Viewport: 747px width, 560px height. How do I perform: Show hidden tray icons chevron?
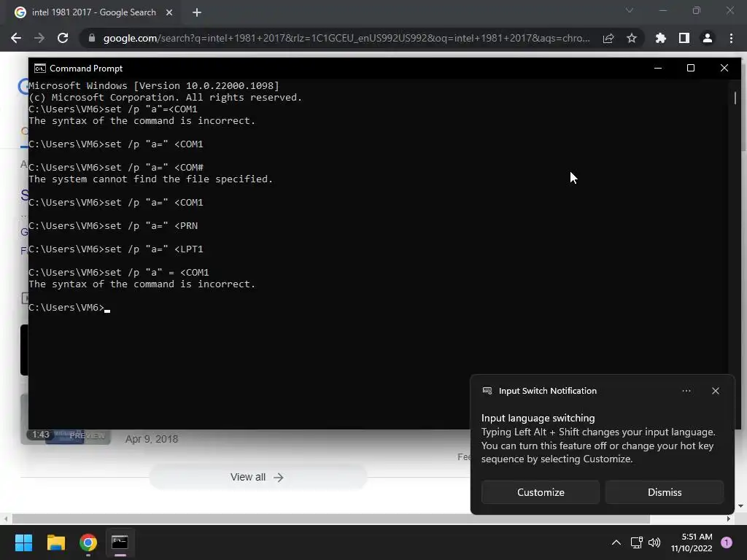(616, 542)
